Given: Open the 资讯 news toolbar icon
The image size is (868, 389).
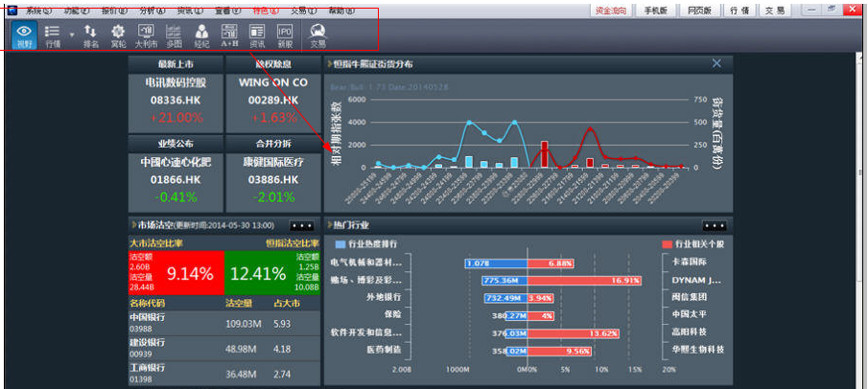Looking at the screenshot, I should pyautogui.click(x=257, y=35).
